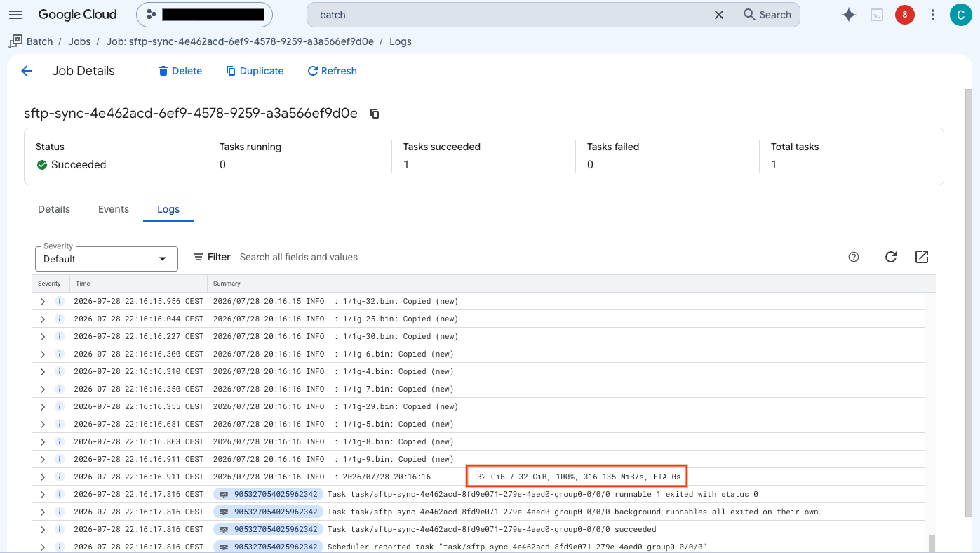Click the Succeeded status text
Screen dimensions: 980x553
click(79, 165)
